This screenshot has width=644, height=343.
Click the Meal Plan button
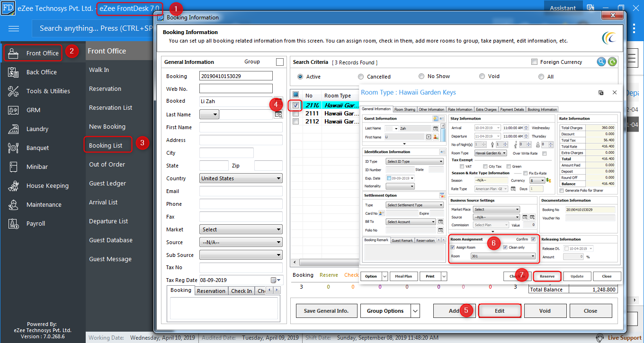(403, 276)
